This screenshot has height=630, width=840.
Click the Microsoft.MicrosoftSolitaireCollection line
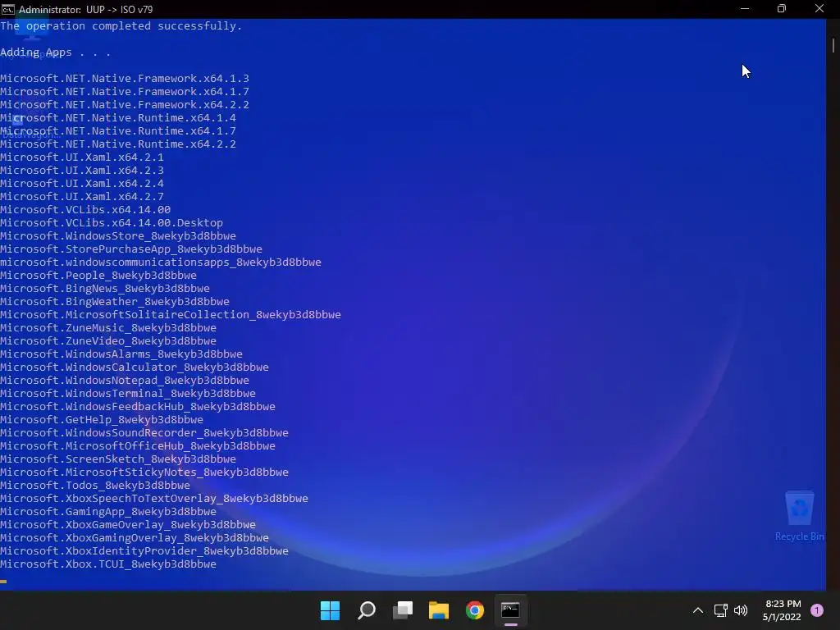click(x=171, y=314)
